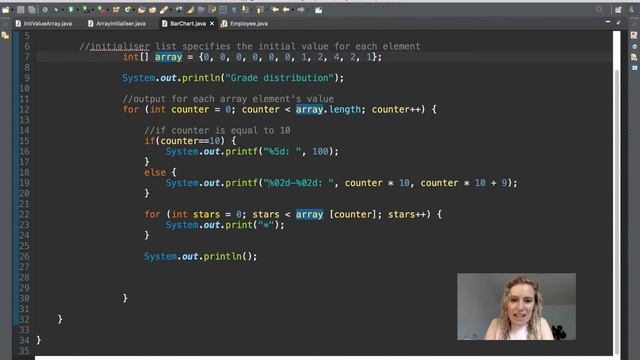Viewport: 640px width, 360px height.
Task: Click the webcam video thumbnail
Action: click(516, 307)
